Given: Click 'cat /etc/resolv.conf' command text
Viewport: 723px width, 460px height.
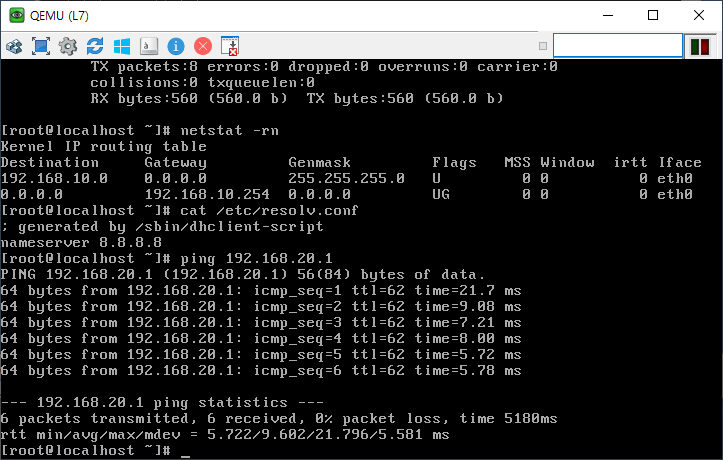Looking at the screenshot, I should pyautogui.click(x=269, y=211).
